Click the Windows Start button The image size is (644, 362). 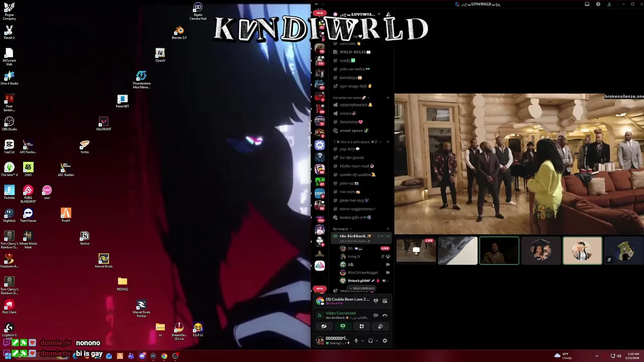coord(8,356)
